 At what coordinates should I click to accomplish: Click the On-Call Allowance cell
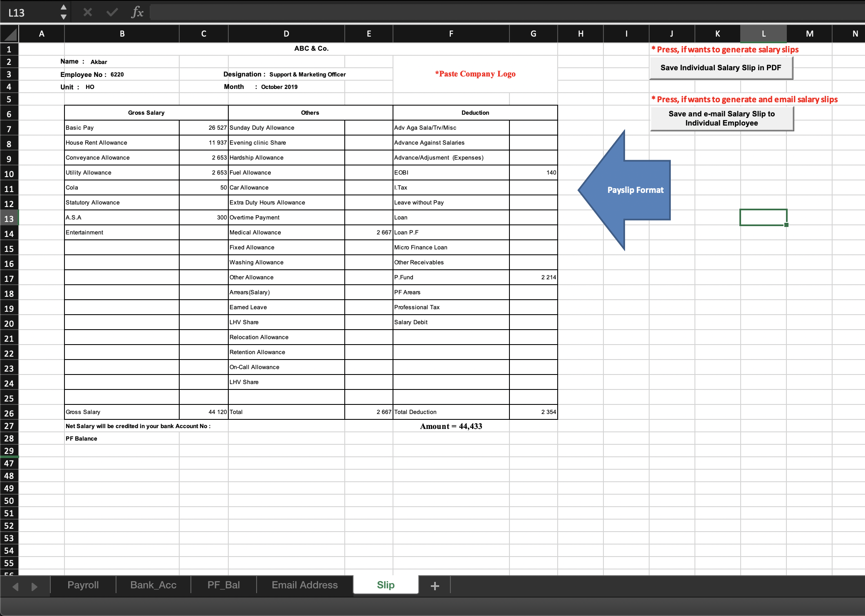287,367
